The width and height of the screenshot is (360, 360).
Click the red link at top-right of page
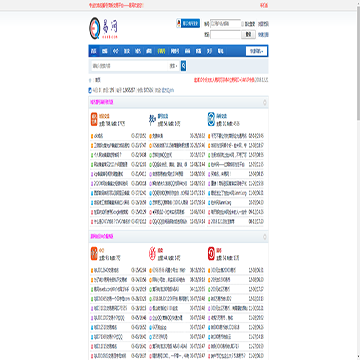[264, 5]
